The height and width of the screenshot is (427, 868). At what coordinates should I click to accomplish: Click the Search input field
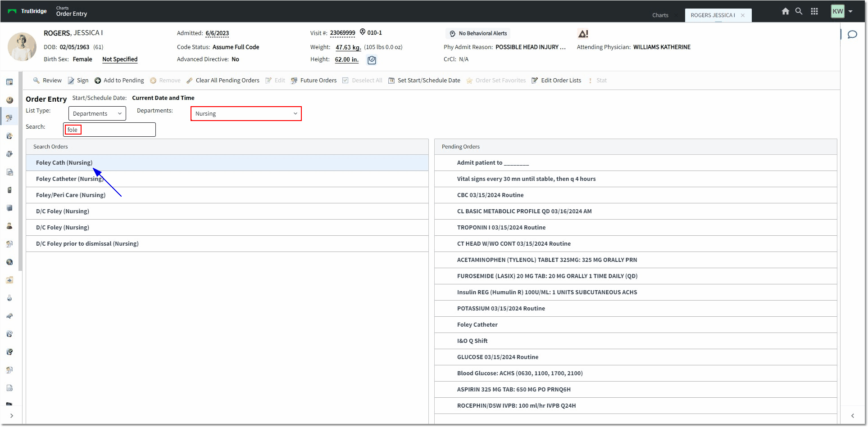pyautogui.click(x=109, y=130)
